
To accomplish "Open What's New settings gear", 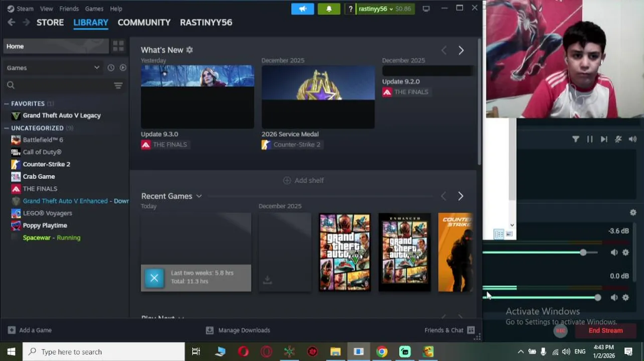I will (190, 50).
